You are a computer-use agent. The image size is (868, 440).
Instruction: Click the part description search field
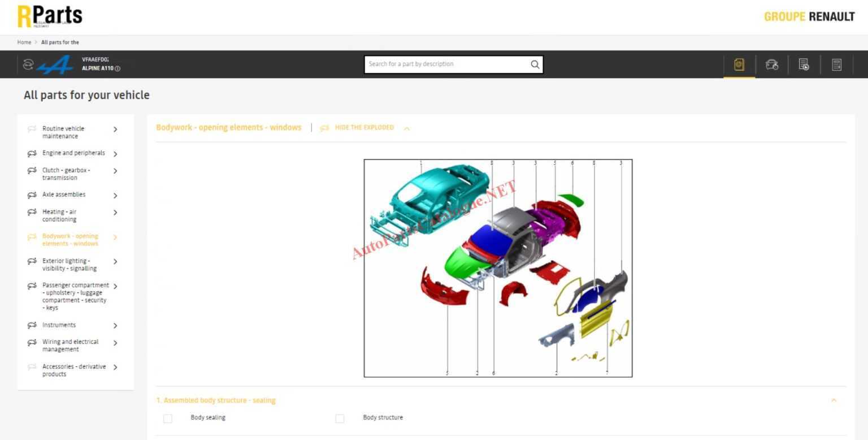click(446, 64)
